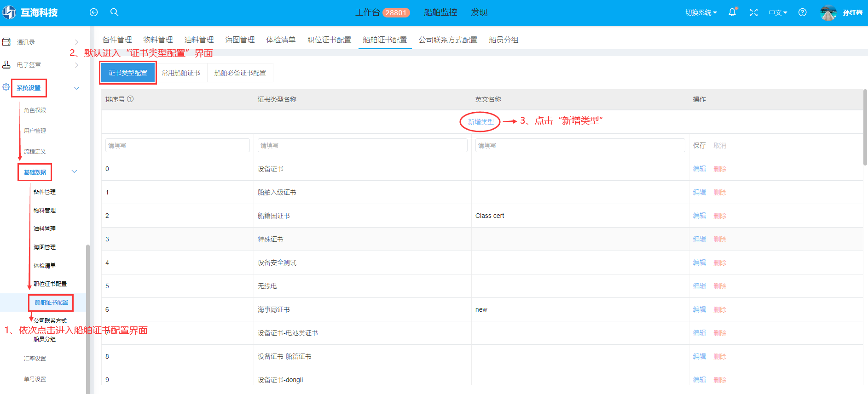Image resolution: width=868 pixels, height=394 pixels.
Task: Click the electronic signature stamp icon
Action: [6, 65]
